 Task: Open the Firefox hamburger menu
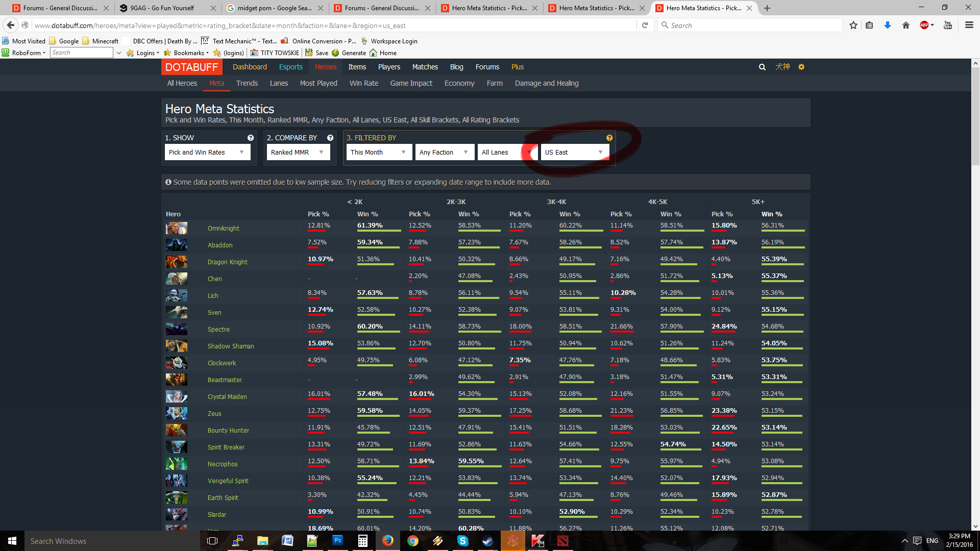(969, 25)
